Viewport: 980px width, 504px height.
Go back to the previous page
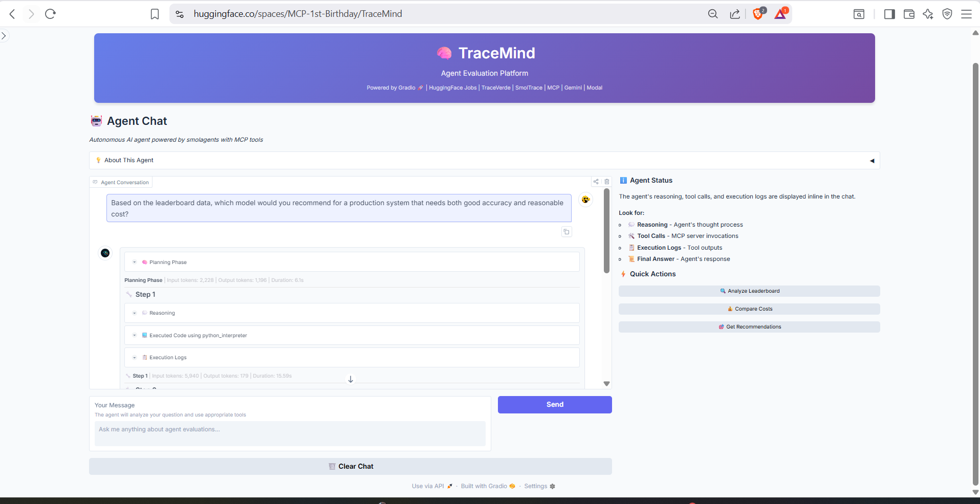tap(12, 14)
